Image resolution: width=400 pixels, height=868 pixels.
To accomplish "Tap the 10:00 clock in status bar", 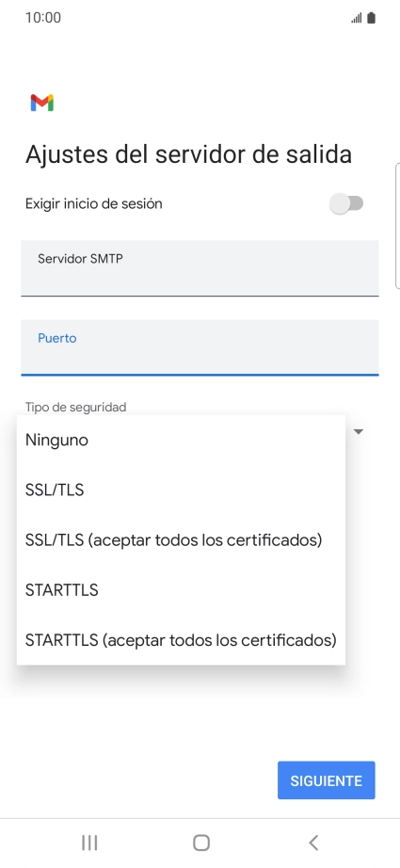I will 43,18.
